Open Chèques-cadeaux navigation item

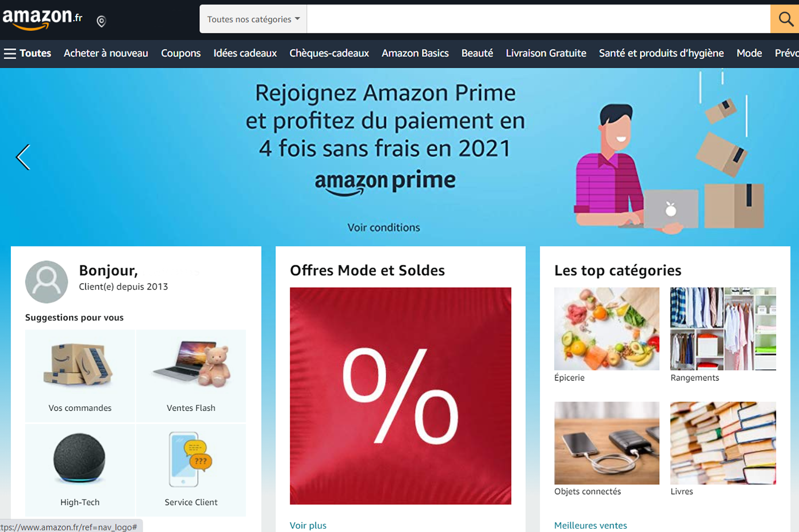(329, 53)
